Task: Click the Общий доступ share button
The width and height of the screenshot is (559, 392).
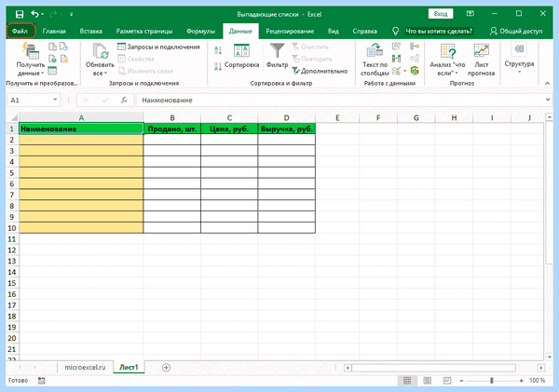Action: point(516,32)
